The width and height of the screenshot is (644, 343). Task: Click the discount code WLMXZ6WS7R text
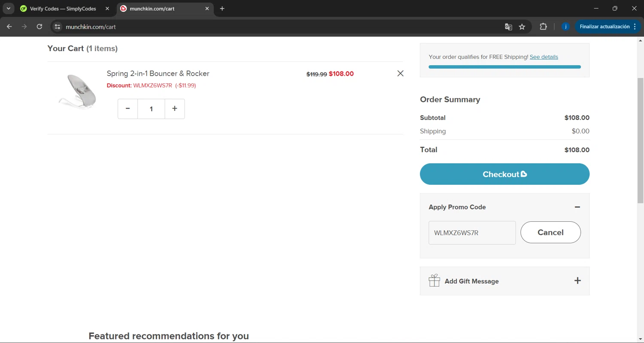[152, 86]
